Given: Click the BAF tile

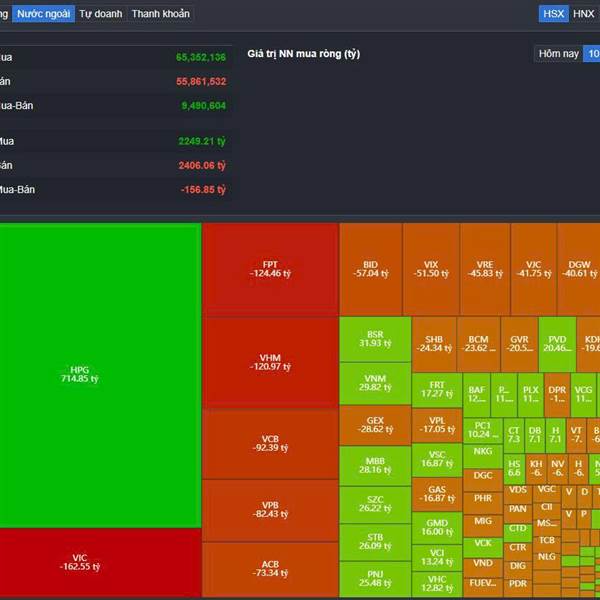Looking at the screenshot, I should (x=476, y=395).
